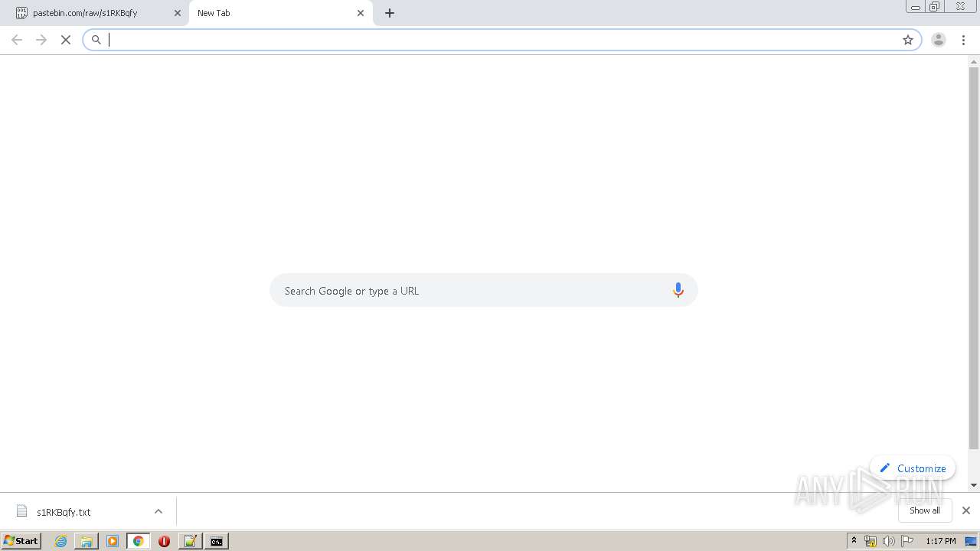Start voice search with the microphone icon
This screenshot has width=980, height=551.
click(678, 290)
